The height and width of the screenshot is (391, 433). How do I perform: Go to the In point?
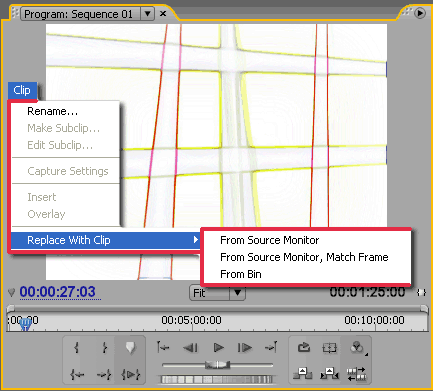click(77, 374)
